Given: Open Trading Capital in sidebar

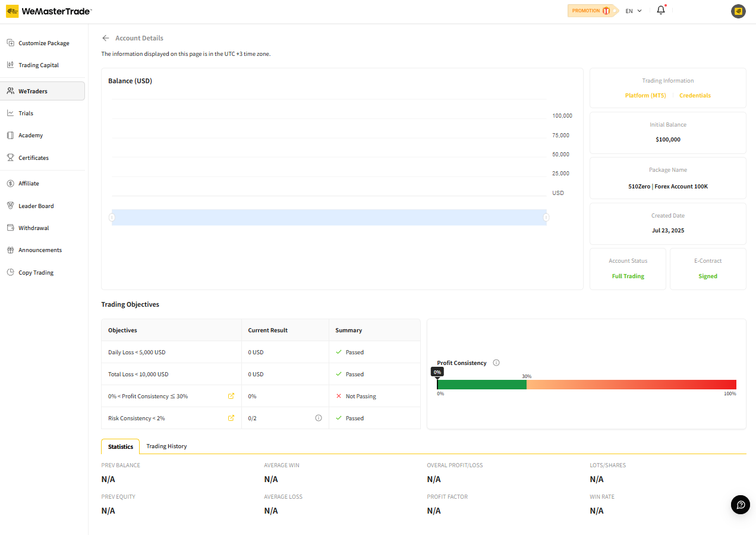Looking at the screenshot, I should click(x=43, y=65).
